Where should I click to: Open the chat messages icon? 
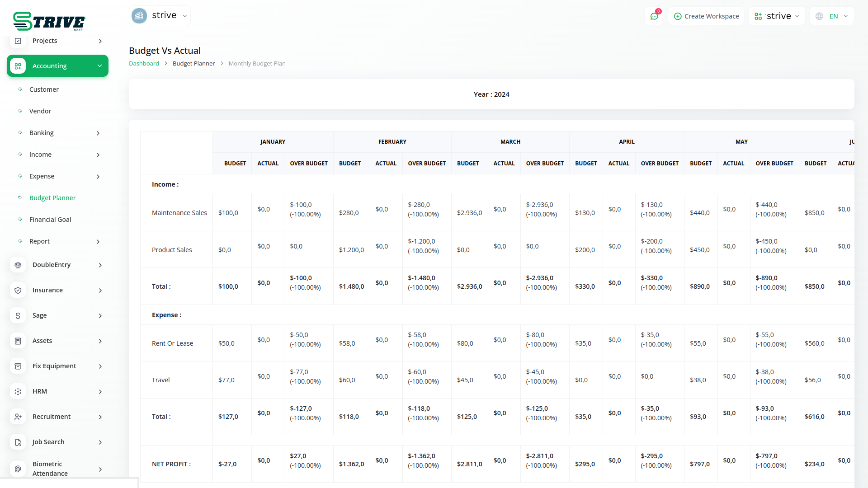pyautogui.click(x=654, y=16)
